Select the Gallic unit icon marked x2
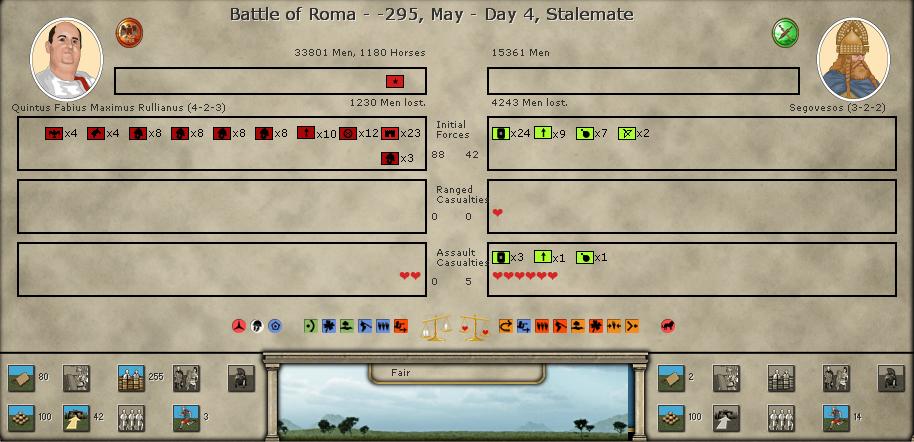The width and height of the screenshot is (914, 442). (627, 133)
